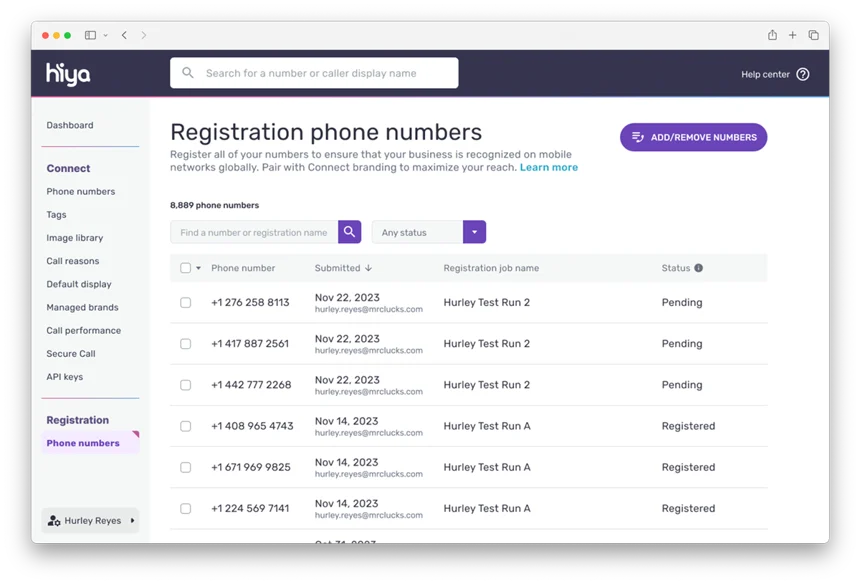This screenshot has height=584, width=860.
Task: Check the row for +1 408 965 4743
Action: click(x=185, y=426)
